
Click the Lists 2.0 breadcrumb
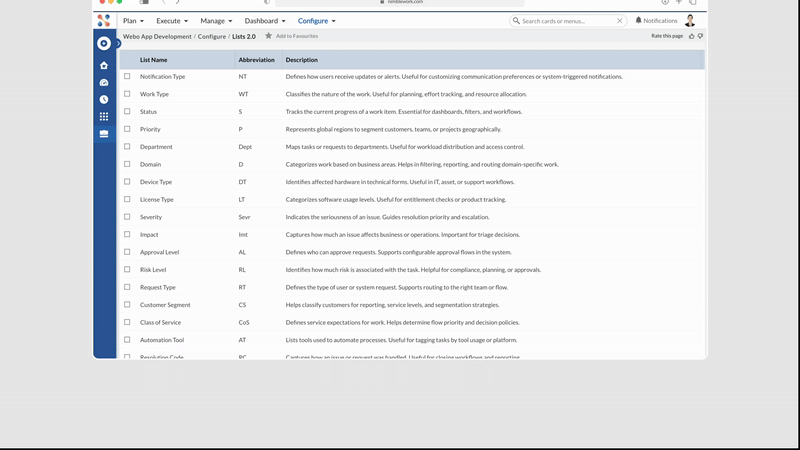click(244, 37)
